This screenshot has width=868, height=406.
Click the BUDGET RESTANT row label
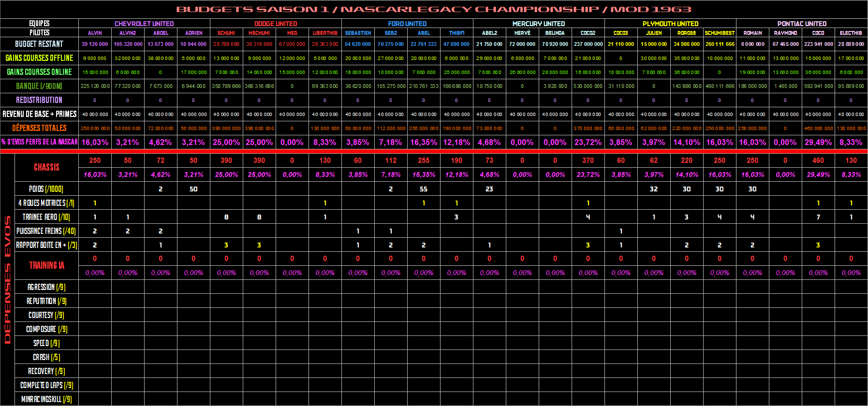pyautogui.click(x=39, y=44)
